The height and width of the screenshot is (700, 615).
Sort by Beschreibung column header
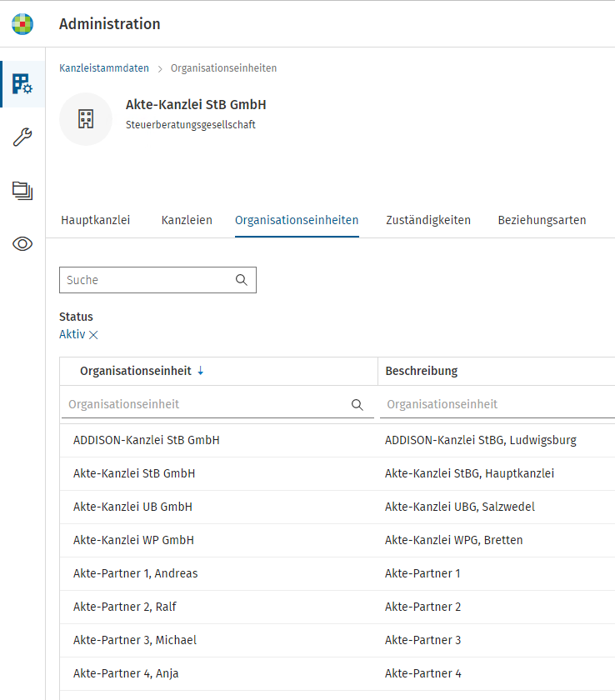click(x=422, y=371)
